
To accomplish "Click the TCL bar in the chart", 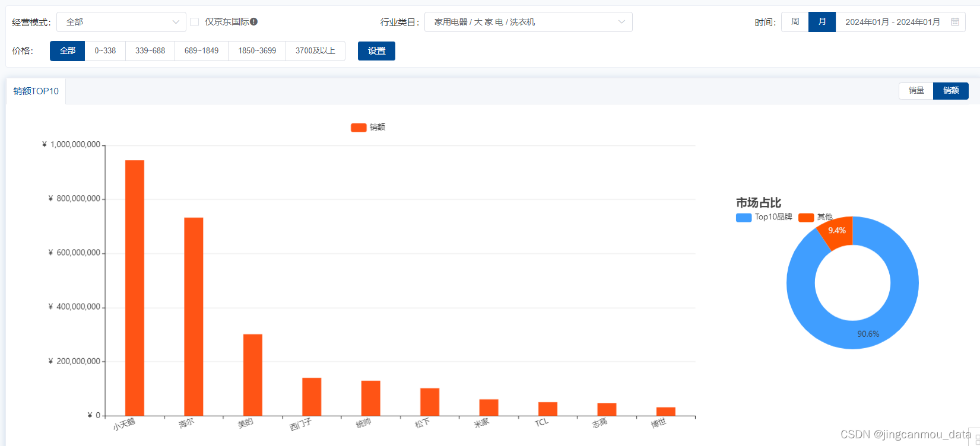I will (x=548, y=409).
